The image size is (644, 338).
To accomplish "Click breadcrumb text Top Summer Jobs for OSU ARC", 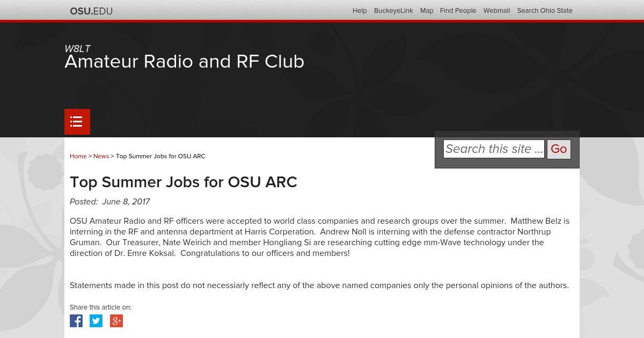I will [x=160, y=156].
